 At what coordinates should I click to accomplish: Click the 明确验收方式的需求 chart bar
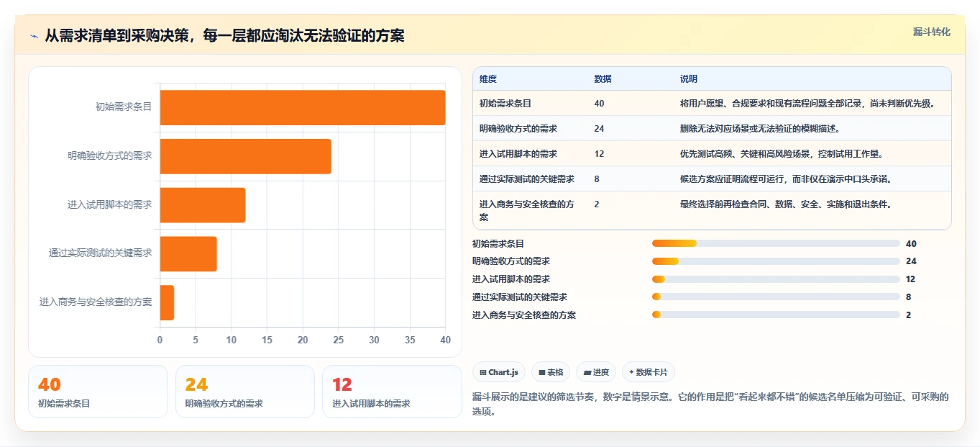click(x=245, y=156)
